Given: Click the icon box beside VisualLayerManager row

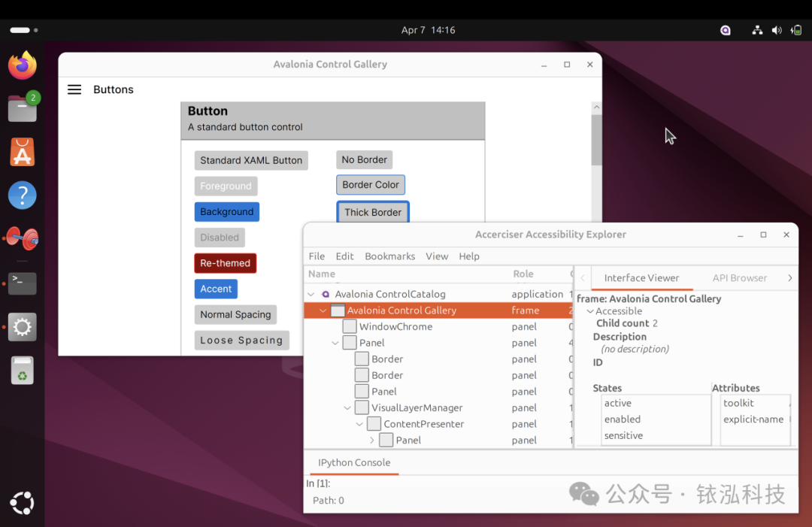Looking at the screenshot, I should [x=362, y=407].
